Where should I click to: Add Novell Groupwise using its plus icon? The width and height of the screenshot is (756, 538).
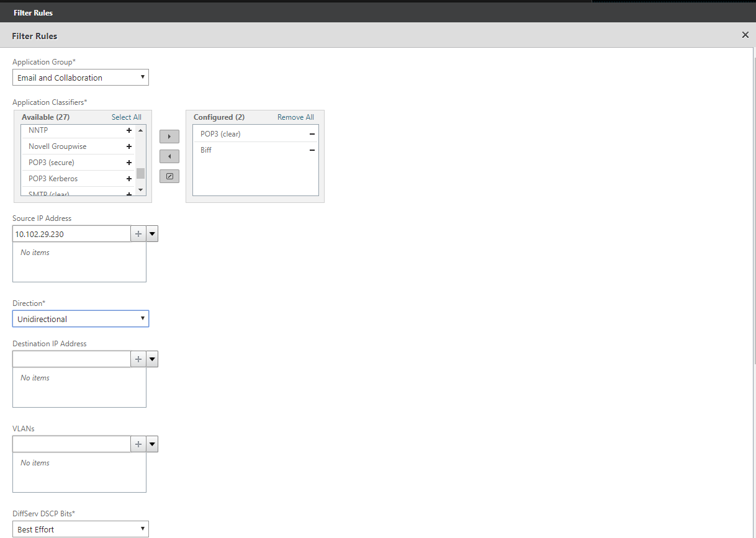(x=129, y=146)
